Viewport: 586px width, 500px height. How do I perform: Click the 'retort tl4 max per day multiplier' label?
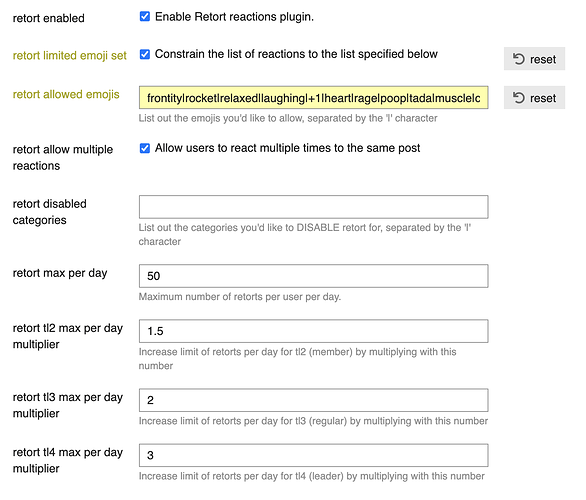click(68, 460)
